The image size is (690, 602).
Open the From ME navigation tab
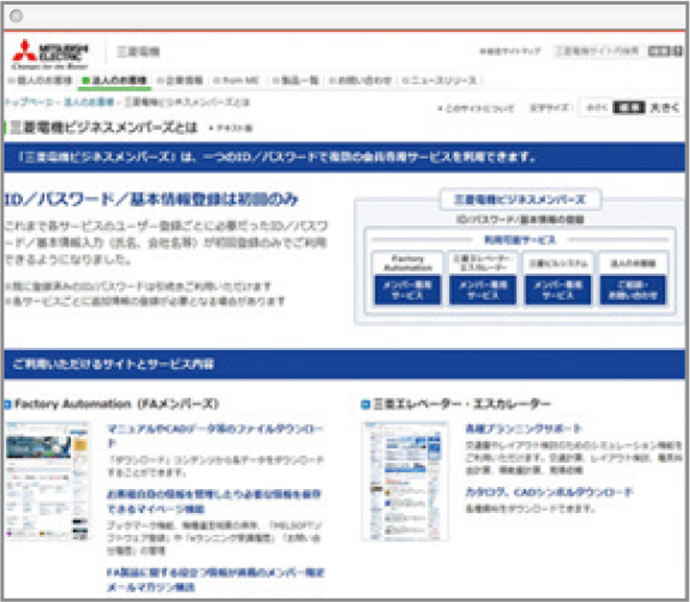tap(236, 81)
